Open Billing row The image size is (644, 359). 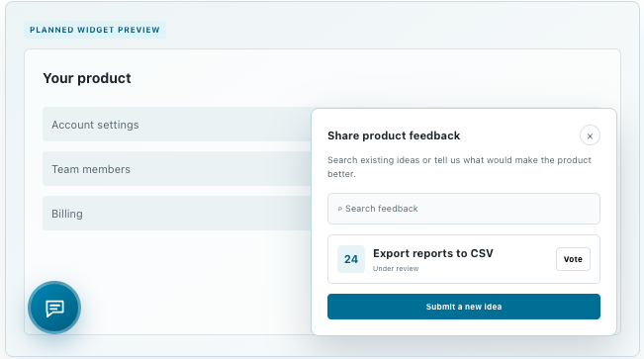[x=177, y=214]
